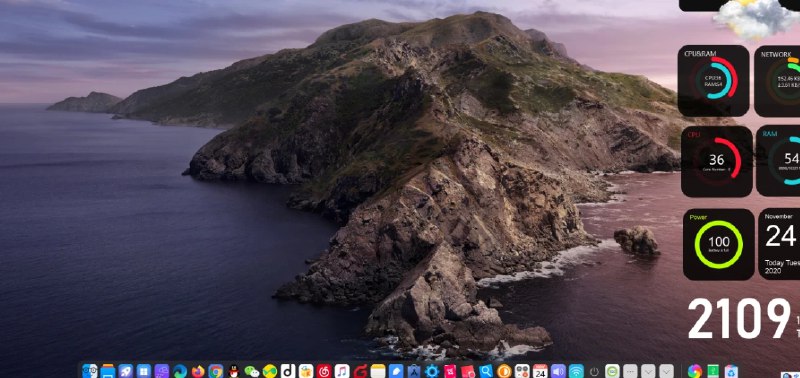
Task: Open the blue gear Settings dock icon
Action: click(432, 371)
